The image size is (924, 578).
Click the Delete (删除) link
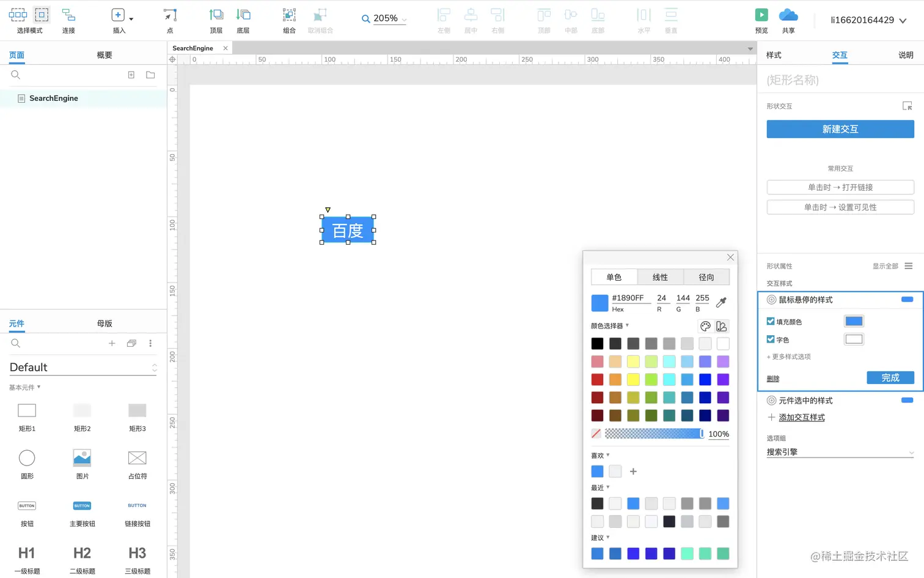(773, 379)
